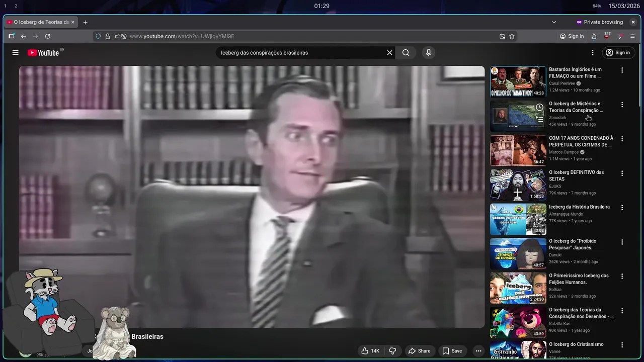Visit Almanaque Mundo channel name
Screen dimensions: 644x362
[566, 214]
